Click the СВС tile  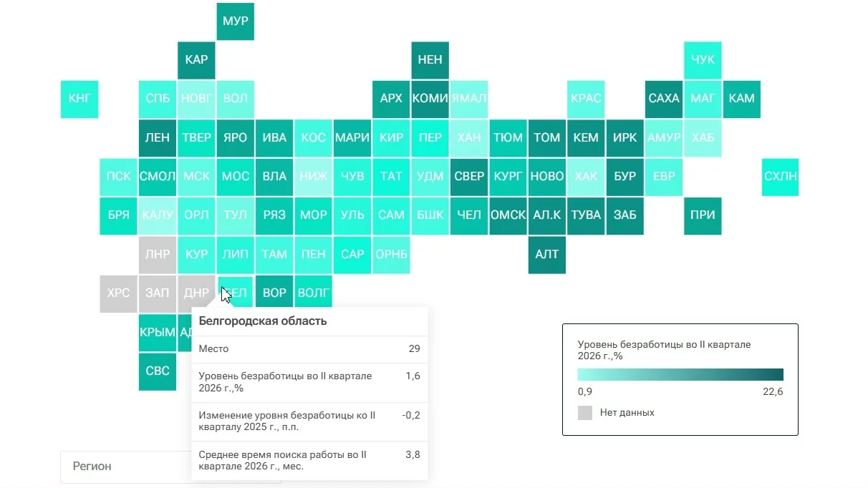158,371
